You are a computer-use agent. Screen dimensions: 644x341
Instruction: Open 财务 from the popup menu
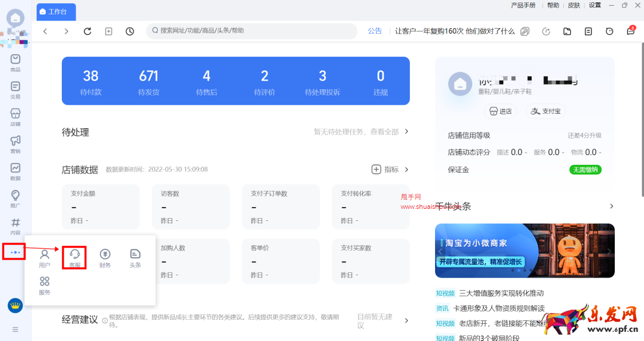105,257
